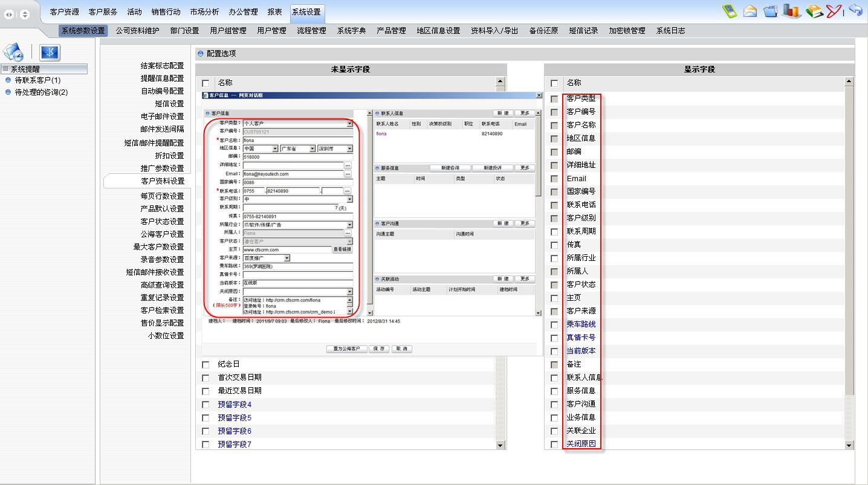The width and height of the screenshot is (868, 485).
Task: Open 自动编号配置 settings
Action: click(162, 91)
